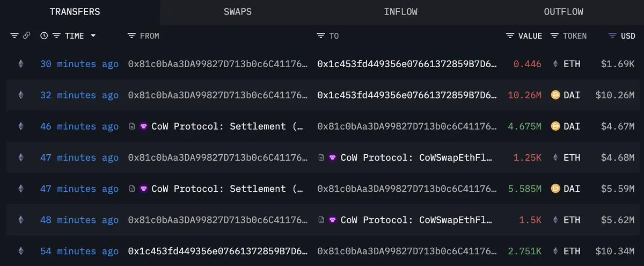Switch to the INFLOW tab

[x=401, y=11]
